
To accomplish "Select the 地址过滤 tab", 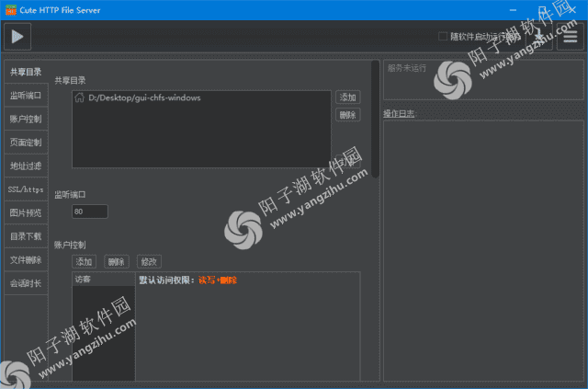I will pyautogui.click(x=26, y=166).
